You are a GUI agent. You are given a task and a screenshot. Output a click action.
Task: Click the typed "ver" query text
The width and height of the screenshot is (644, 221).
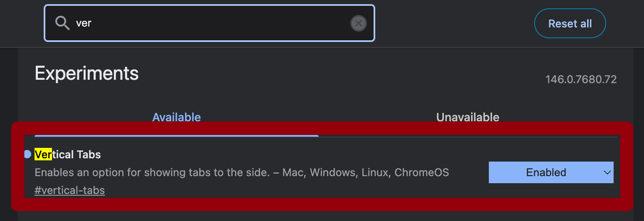[84, 23]
